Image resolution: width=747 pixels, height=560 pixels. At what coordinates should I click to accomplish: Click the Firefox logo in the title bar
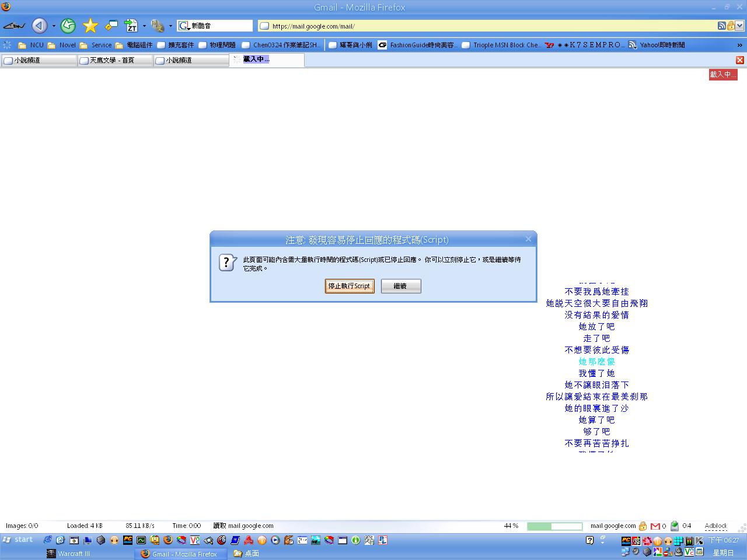tap(6, 7)
